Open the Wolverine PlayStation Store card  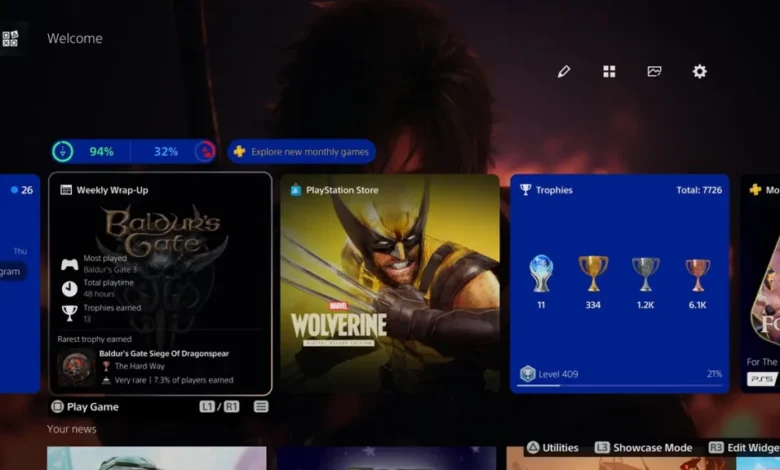pos(390,283)
